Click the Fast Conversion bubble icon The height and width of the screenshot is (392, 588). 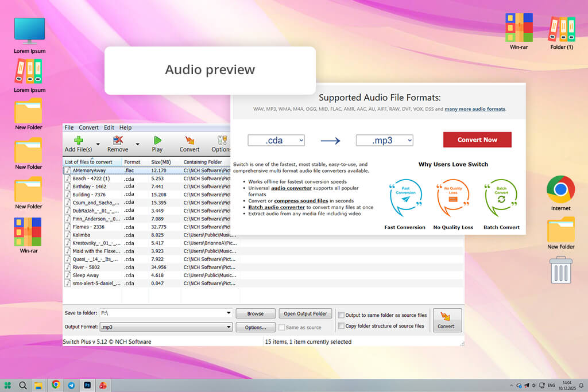405,197
